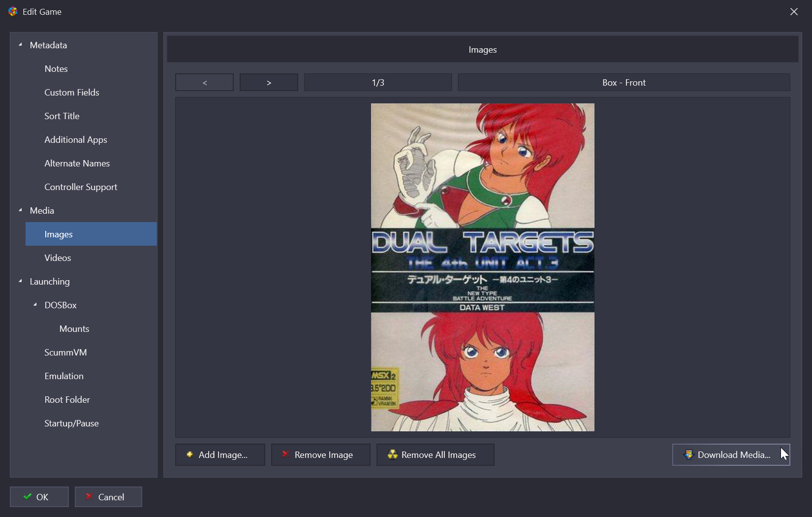Click the Dual Targets box art image

coord(483,267)
